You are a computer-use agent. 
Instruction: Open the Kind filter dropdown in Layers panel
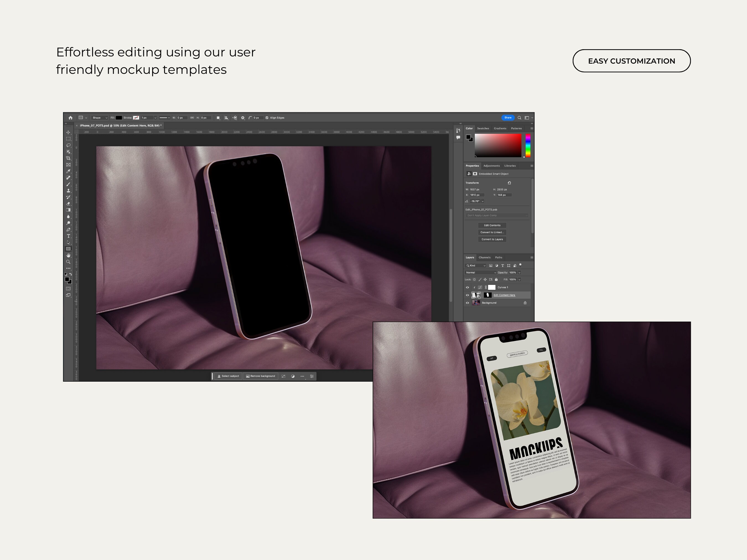(475, 266)
